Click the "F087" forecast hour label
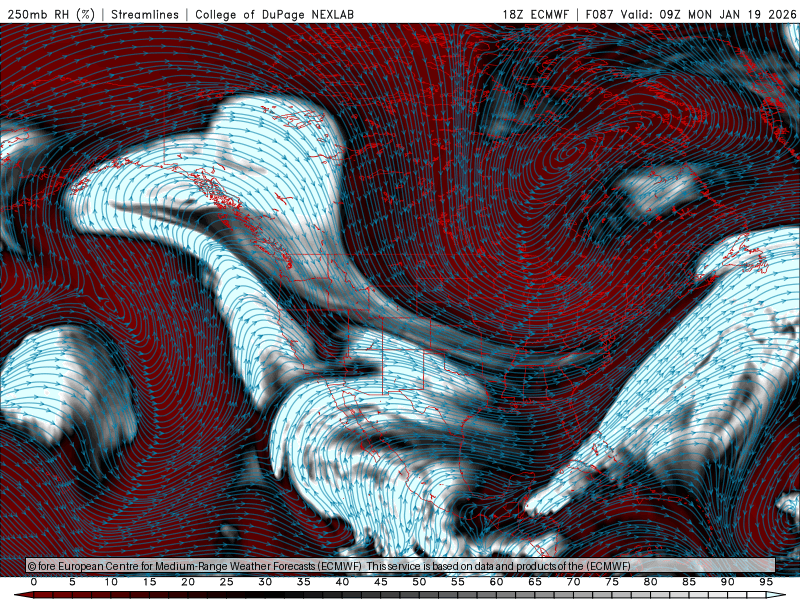 coord(599,14)
